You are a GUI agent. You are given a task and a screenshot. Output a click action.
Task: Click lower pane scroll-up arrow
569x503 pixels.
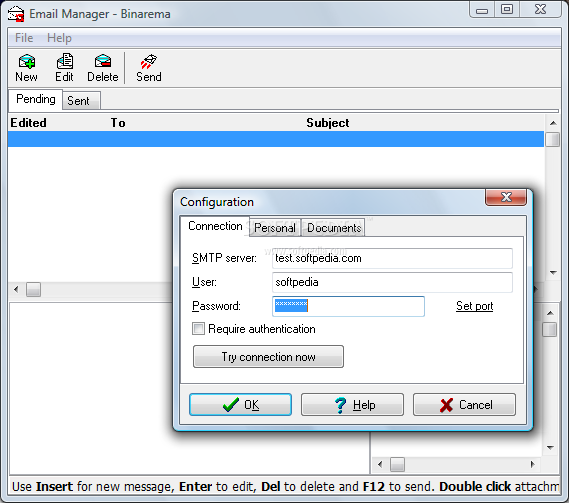550,313
